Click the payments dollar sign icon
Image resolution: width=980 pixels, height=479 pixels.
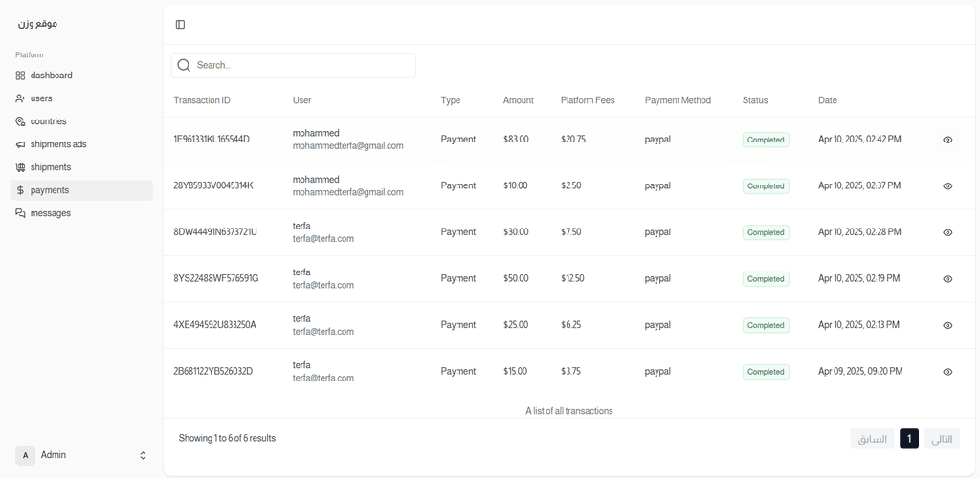click(21, 190)
